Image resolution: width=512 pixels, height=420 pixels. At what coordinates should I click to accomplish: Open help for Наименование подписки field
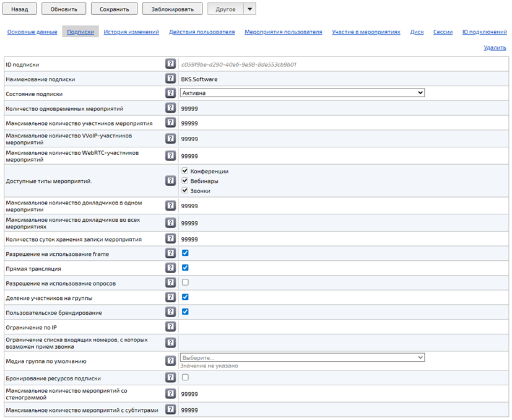pos(170,79)
